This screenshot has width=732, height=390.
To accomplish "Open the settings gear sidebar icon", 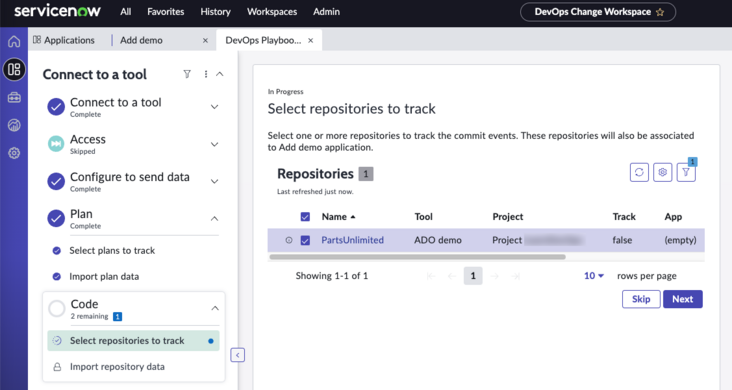I will (x=14, y=153).
